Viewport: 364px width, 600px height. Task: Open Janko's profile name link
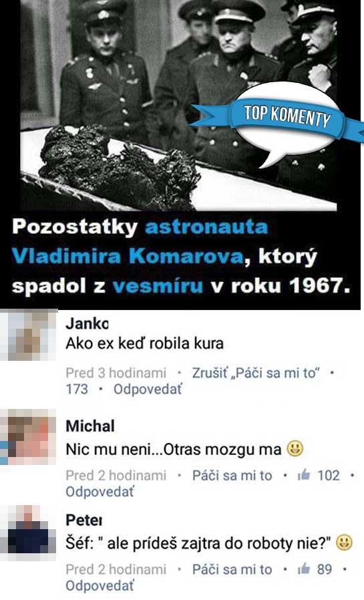click(x=87, y=324)
